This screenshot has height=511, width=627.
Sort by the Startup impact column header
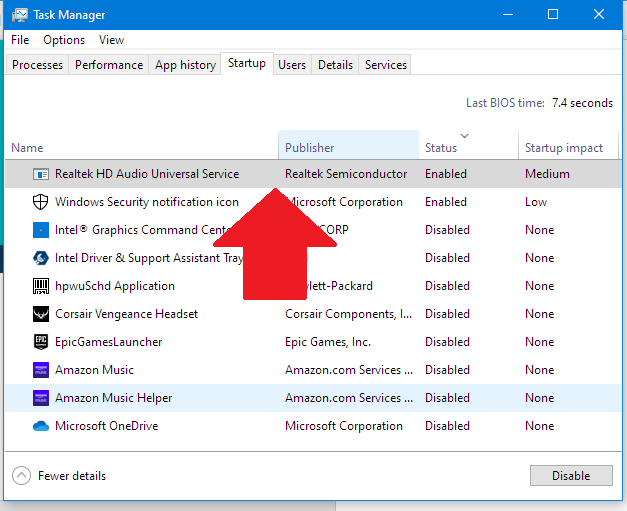(x=568, y=145)
